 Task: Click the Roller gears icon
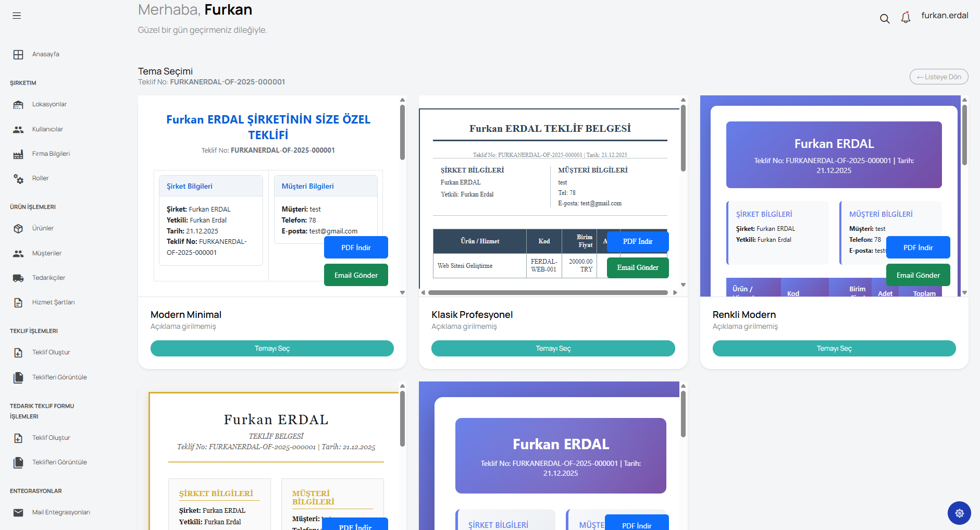18,179
